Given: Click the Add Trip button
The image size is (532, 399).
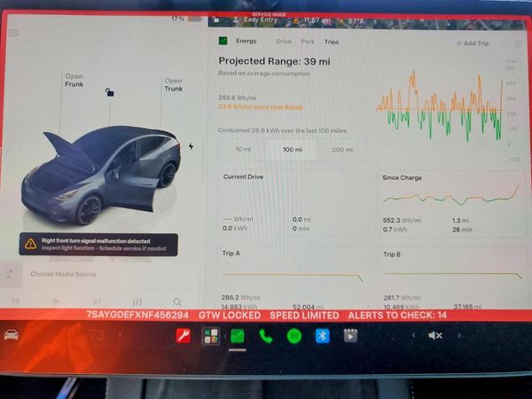Looking at the screenshot, I should [473, 43].
